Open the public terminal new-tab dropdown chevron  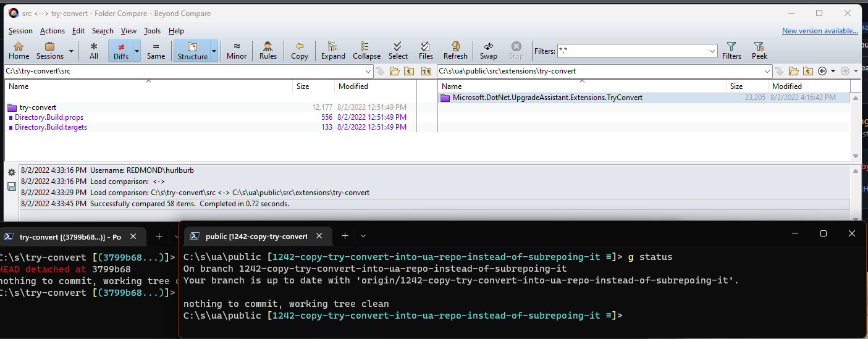tap(363, 236)
